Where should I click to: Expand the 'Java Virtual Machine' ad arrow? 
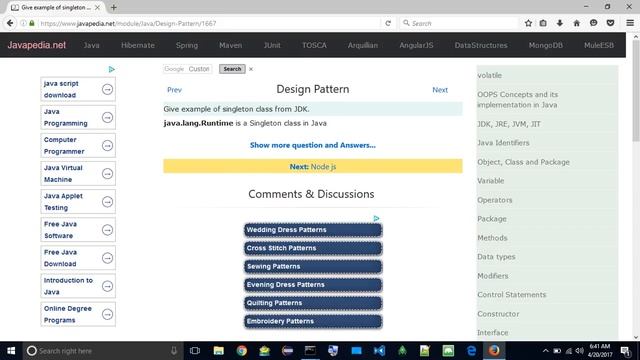point(107,173)
